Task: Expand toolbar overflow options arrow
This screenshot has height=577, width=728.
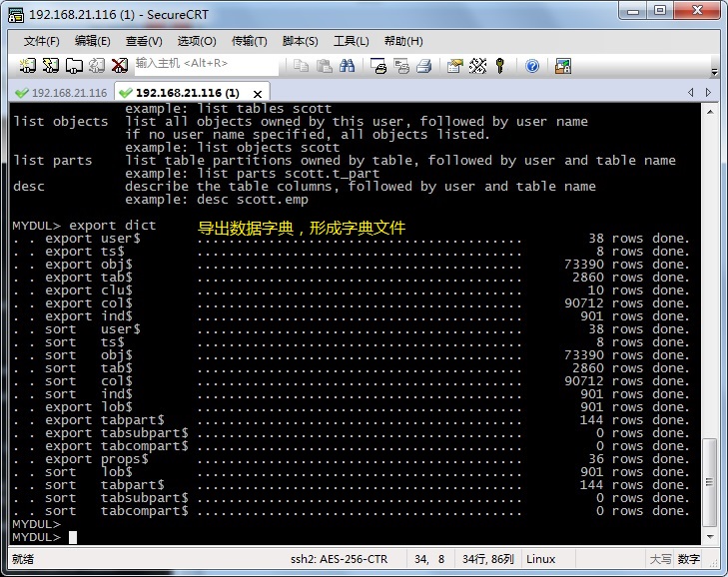Action: [x=715, y=72]
